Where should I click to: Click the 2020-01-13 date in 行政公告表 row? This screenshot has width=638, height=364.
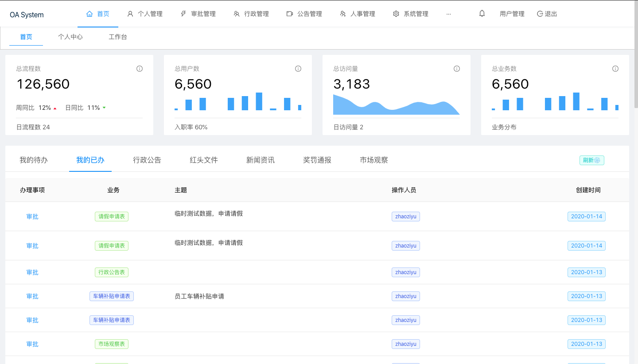pos(587,272)
